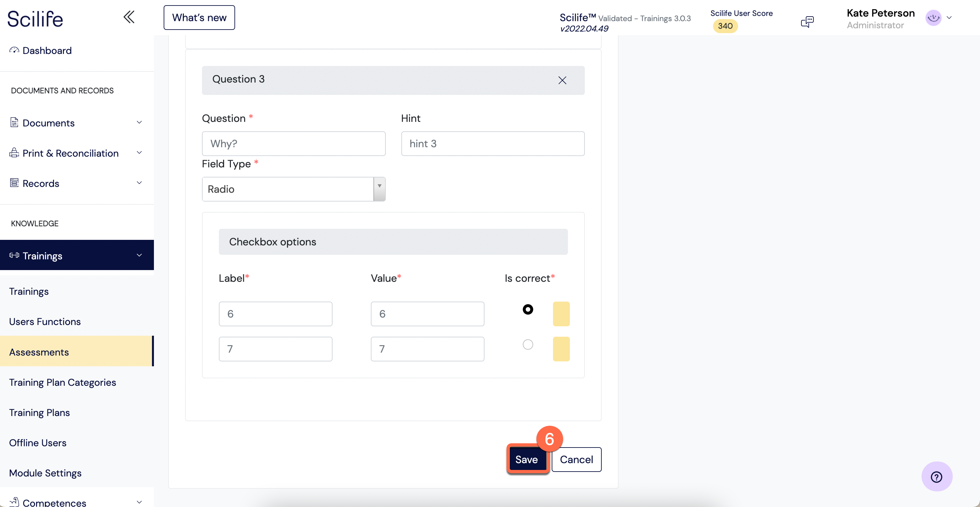Select the radio button for answer option 7
This screenshot has width=980, height=507.
[x=528, y=344]
